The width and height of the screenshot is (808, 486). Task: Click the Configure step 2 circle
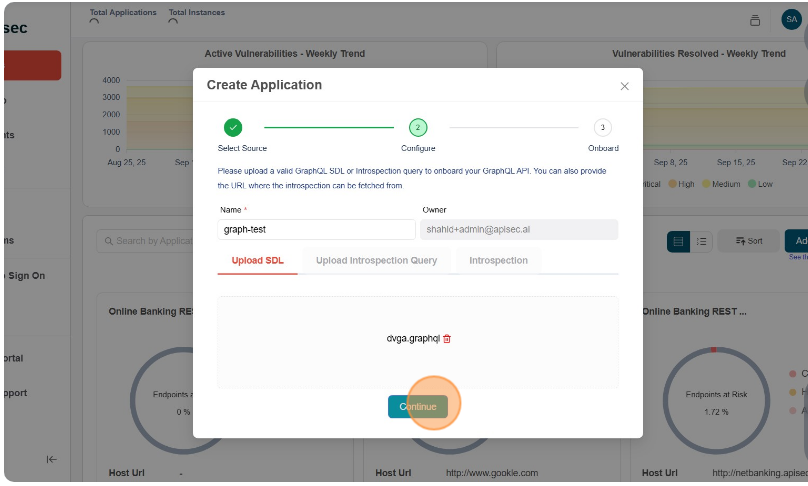[418, 127]
